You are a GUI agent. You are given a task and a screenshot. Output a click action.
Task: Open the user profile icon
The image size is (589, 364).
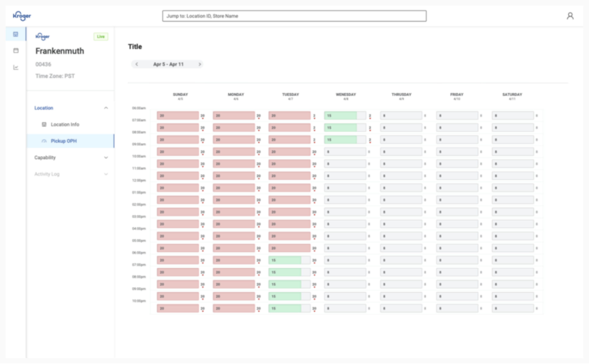570,16
